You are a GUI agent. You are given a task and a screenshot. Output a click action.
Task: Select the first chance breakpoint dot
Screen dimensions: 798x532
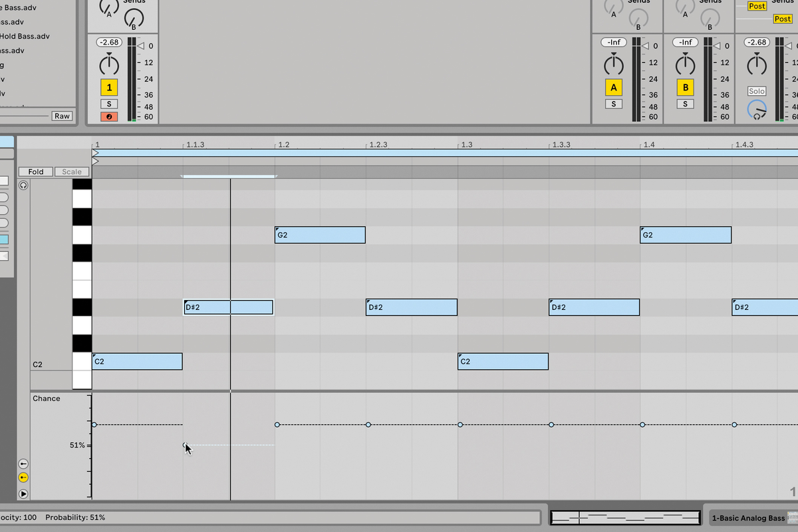pos(94,424)
